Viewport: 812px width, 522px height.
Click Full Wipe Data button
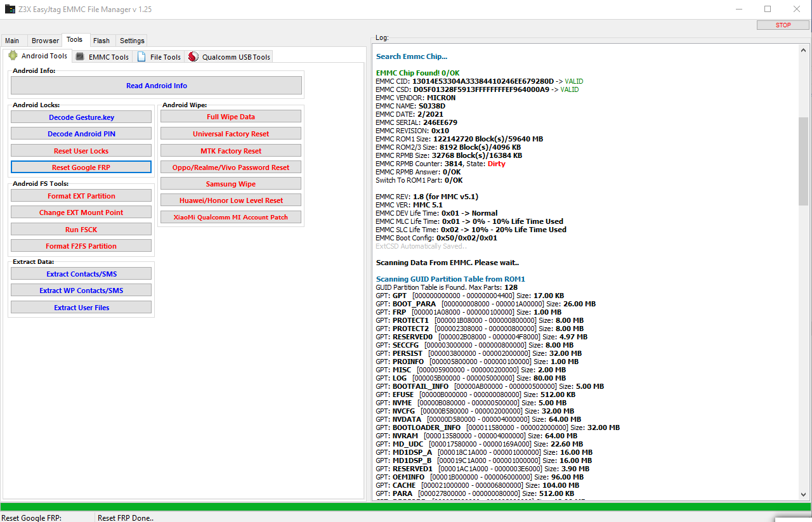(x=231, y=117)
